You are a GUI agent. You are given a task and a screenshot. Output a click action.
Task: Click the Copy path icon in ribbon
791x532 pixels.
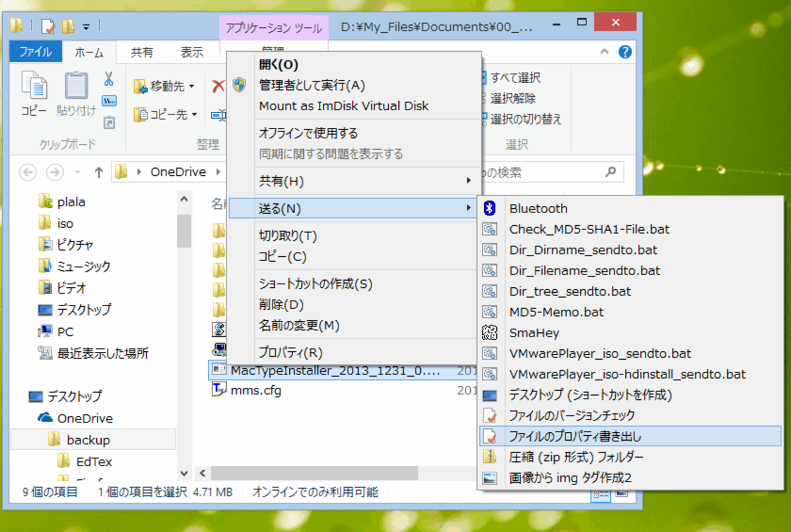[x=109, y=101]
